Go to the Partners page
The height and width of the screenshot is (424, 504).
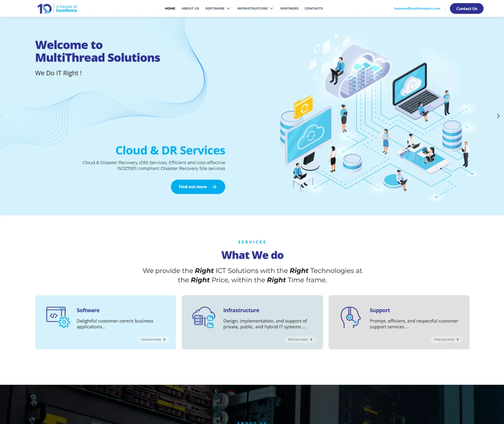click(x=289, y=8)
